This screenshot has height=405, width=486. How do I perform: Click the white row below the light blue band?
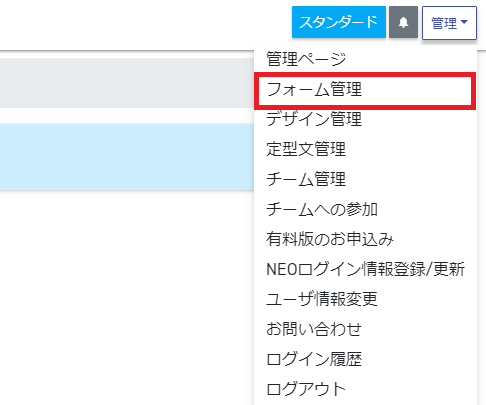(127, 298)
